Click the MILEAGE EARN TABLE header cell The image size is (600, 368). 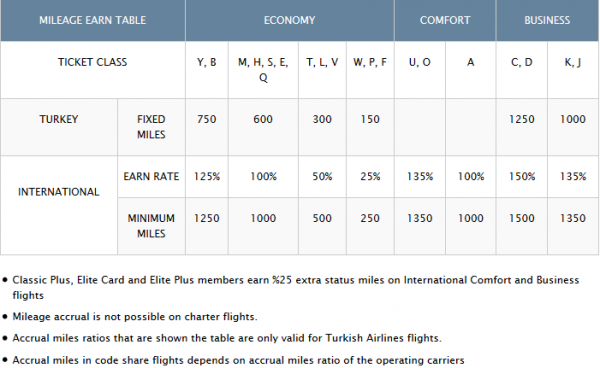tap(93, 20)
